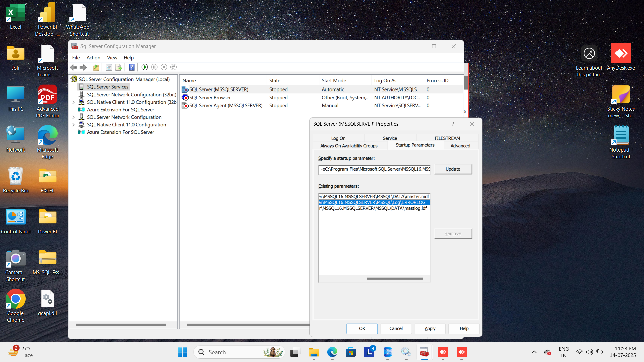Click horizontal scrollbar in Existing parameters list

pos(395,279)
